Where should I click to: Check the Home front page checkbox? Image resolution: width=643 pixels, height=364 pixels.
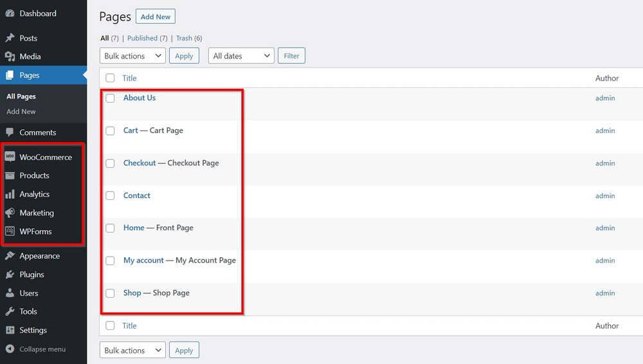110,228
